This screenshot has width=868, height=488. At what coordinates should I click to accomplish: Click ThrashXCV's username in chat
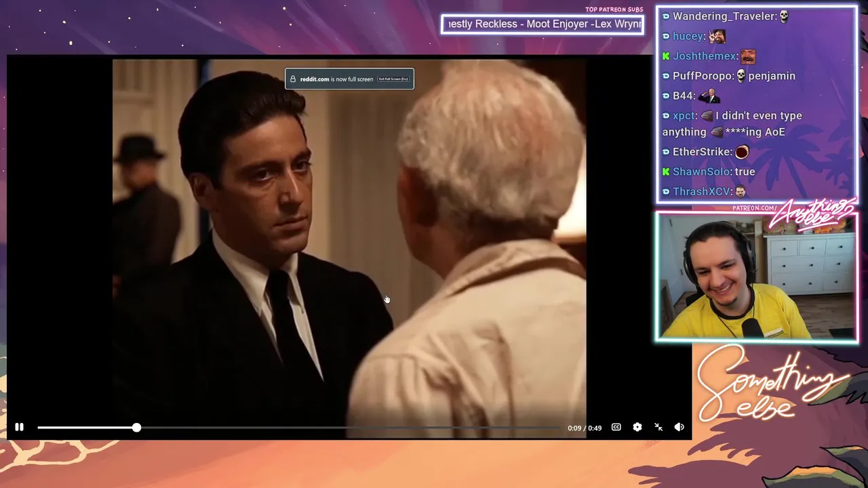(702, 192)
